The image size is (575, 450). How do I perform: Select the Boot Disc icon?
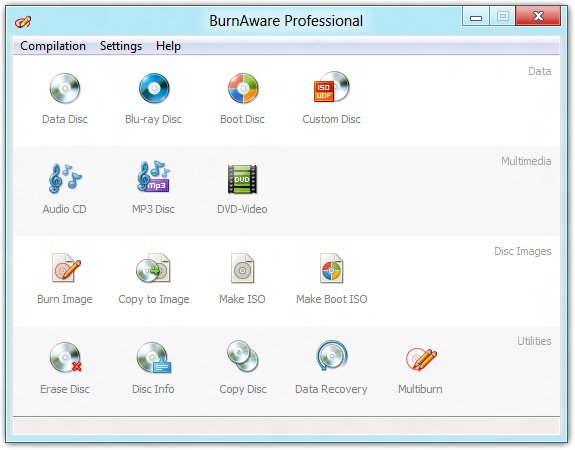point(243,88)
